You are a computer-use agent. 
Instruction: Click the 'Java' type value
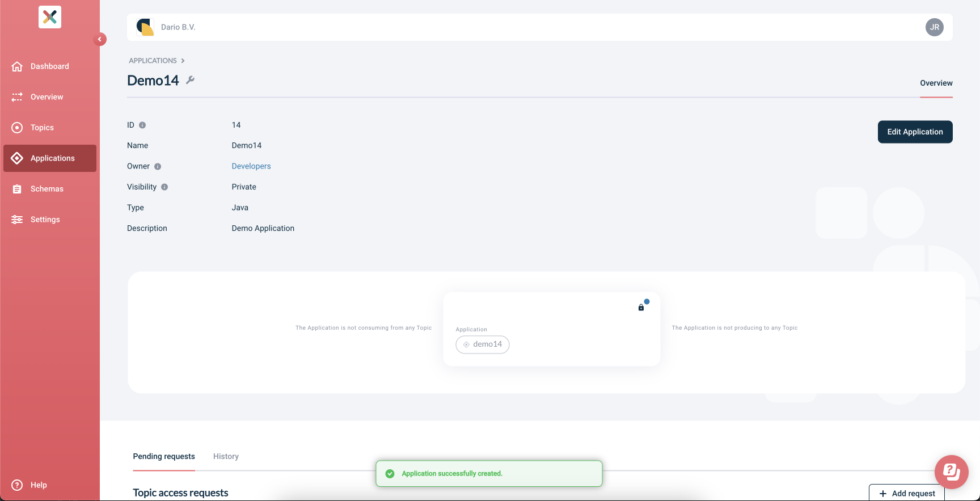coord(240,208)
